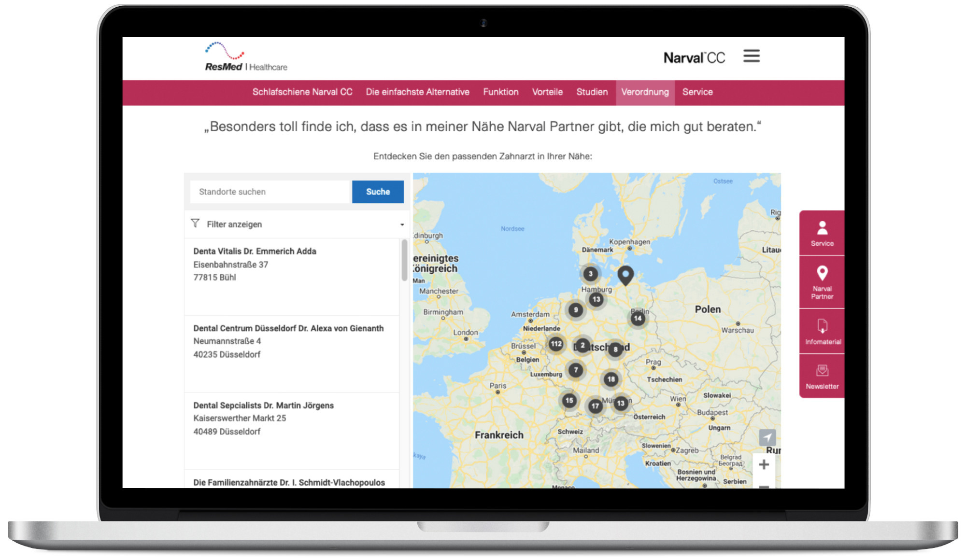The width and height of the screenshot is (966, 560).
Task: Click the Narval CC logo
Action: pyautogui.click(x=694, y=58)
